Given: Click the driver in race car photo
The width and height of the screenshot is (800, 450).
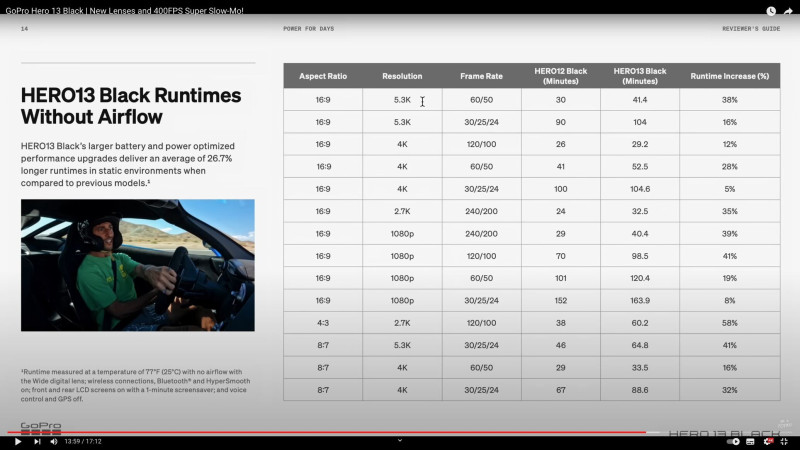Looking at the screenshot, I should click(138, 265).
